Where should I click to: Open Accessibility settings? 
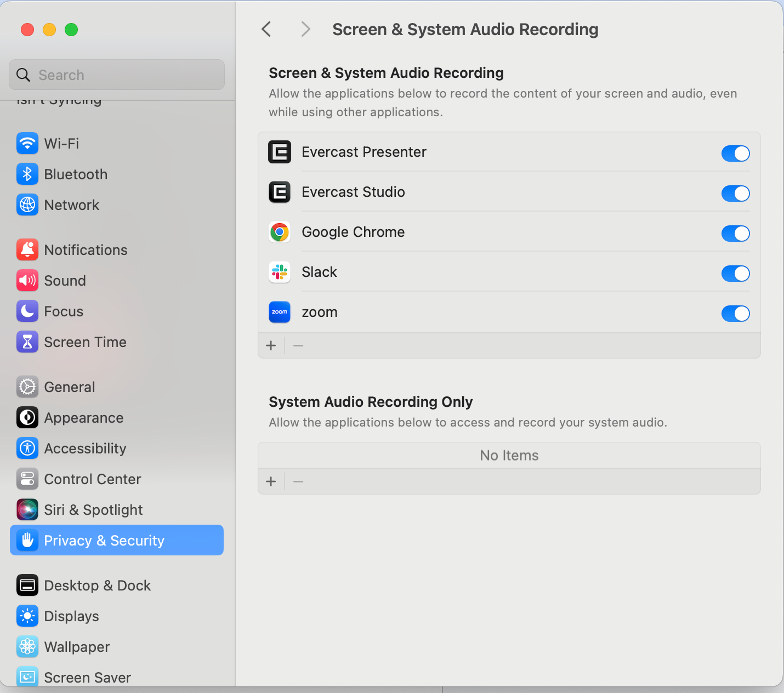click(117, 448)
